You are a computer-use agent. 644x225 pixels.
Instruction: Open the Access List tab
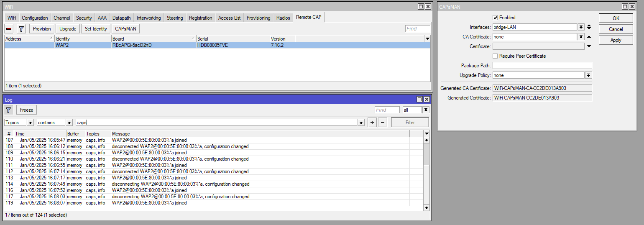(229, 18)
